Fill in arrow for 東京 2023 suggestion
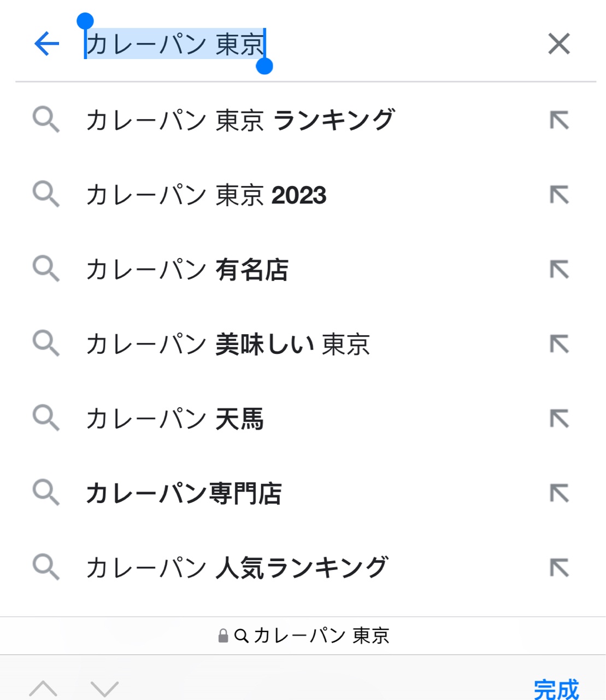The height and width of the screenshot is (700, 606). coord(559,195)
